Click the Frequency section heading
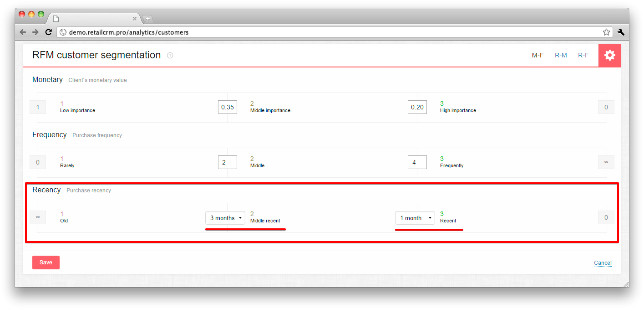This screenshot has width=644, height=309. point(50,135)
